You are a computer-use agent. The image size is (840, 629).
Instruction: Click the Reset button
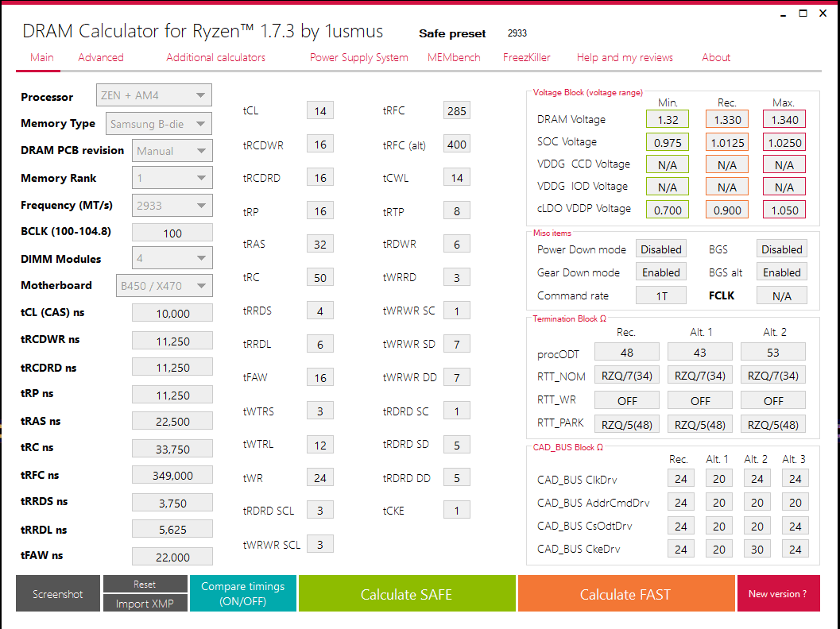[x=145, y=584]
